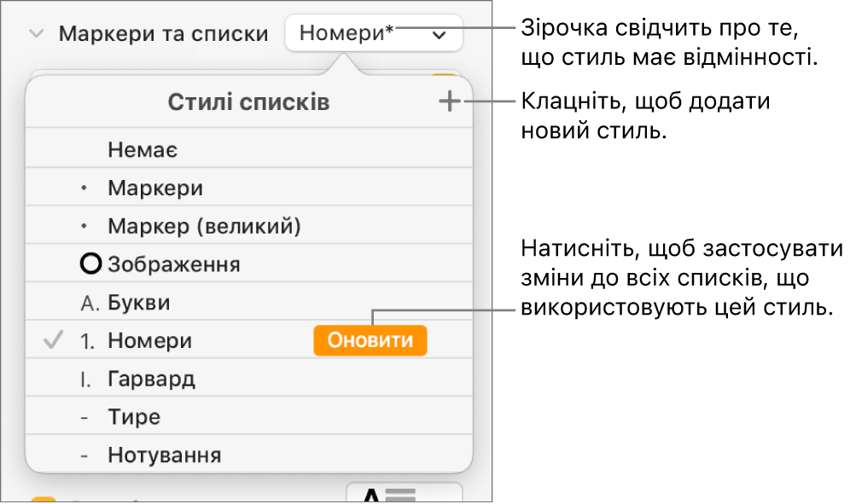Open the Номери* list style dropdown
The width and height of the screenshot is (856, 504).
[374, 34]
